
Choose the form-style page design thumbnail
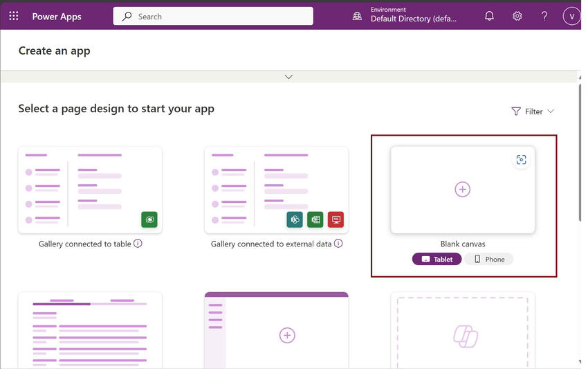90,330
